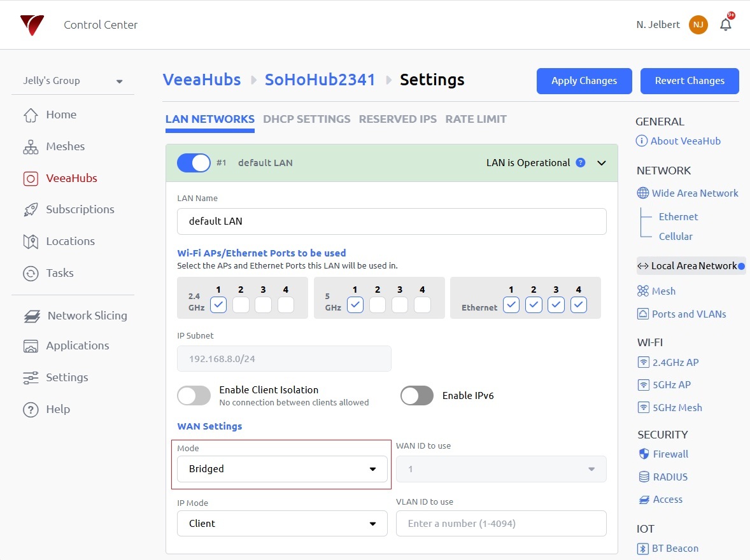The image size is (750, 560).
Task: Uncheck Ethernet port 1 checkbox
Action: (x=511, y=305)
